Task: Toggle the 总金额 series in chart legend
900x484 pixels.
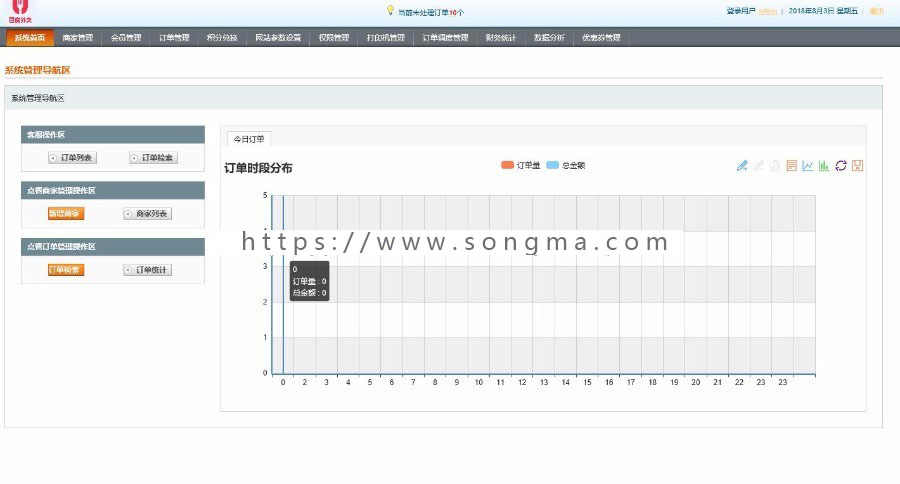Action: pyautogui.click(x=566, y=165)
